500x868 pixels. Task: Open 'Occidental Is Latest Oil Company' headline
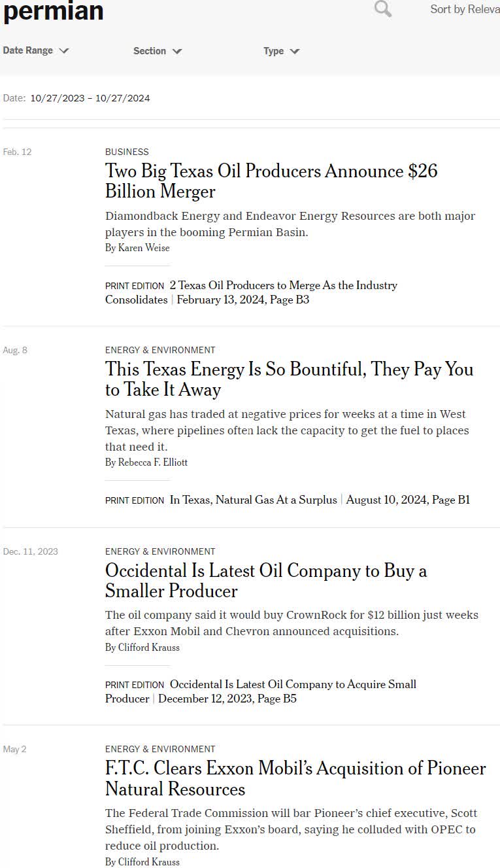[266, 580]
